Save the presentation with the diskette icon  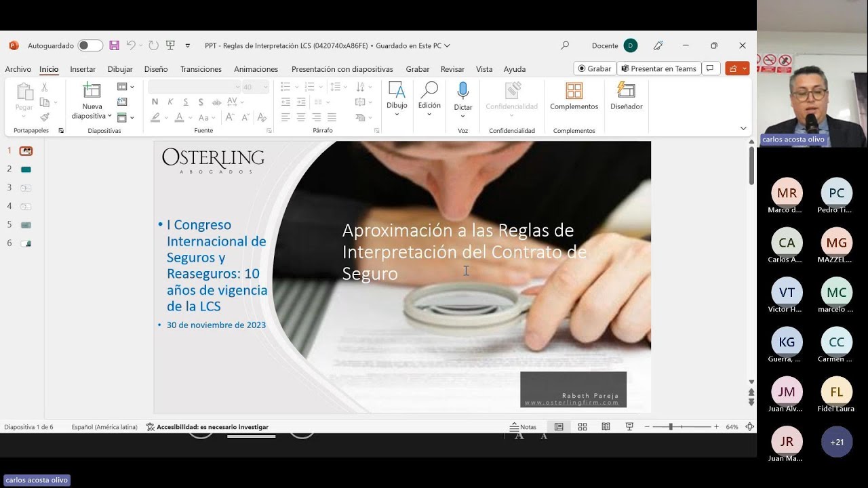[x=114, y=45]
